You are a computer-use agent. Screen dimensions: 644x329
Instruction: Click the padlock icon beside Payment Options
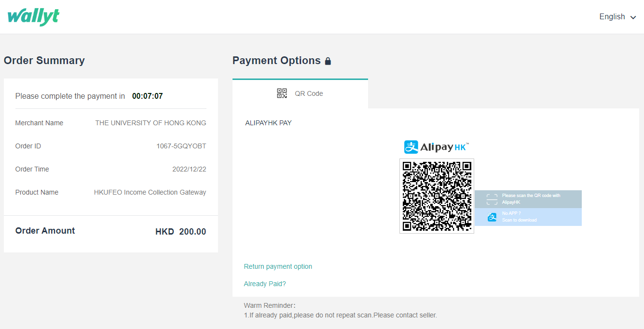pyautogui.click(x=328, y=61)
